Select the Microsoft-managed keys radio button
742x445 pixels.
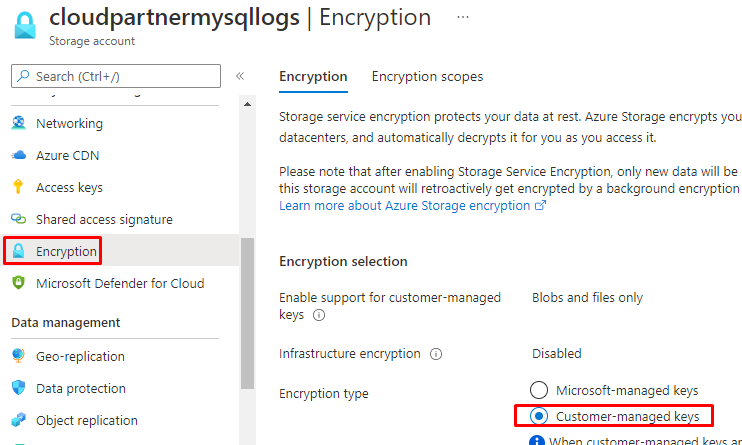click(x=539, y=390)
